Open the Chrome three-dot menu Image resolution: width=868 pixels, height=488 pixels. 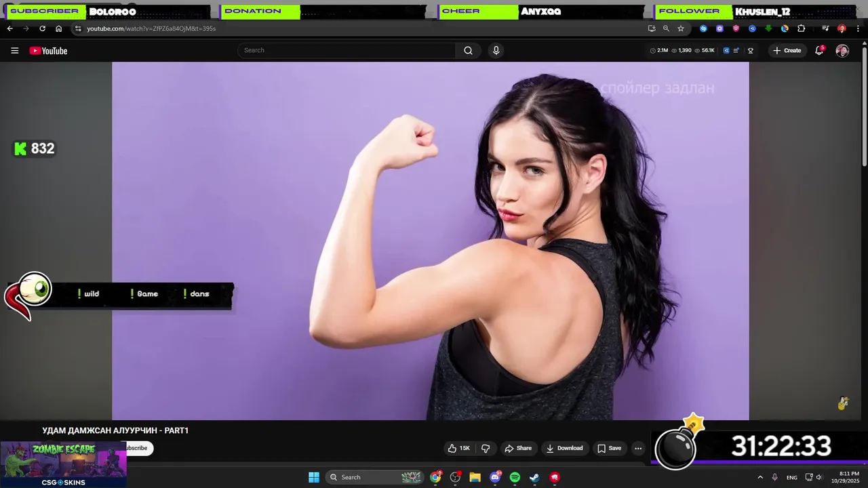858,28
